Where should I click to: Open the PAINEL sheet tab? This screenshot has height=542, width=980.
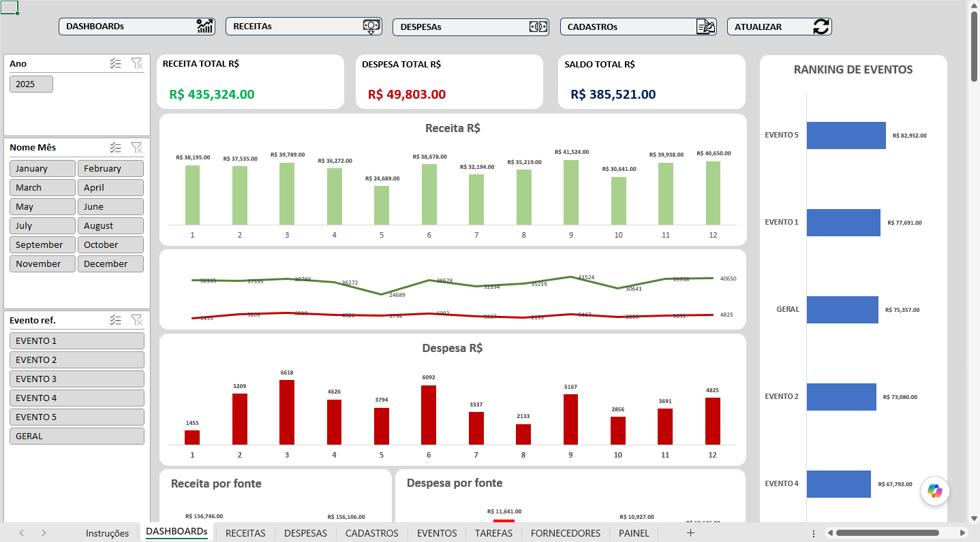[x=634, y=533]
